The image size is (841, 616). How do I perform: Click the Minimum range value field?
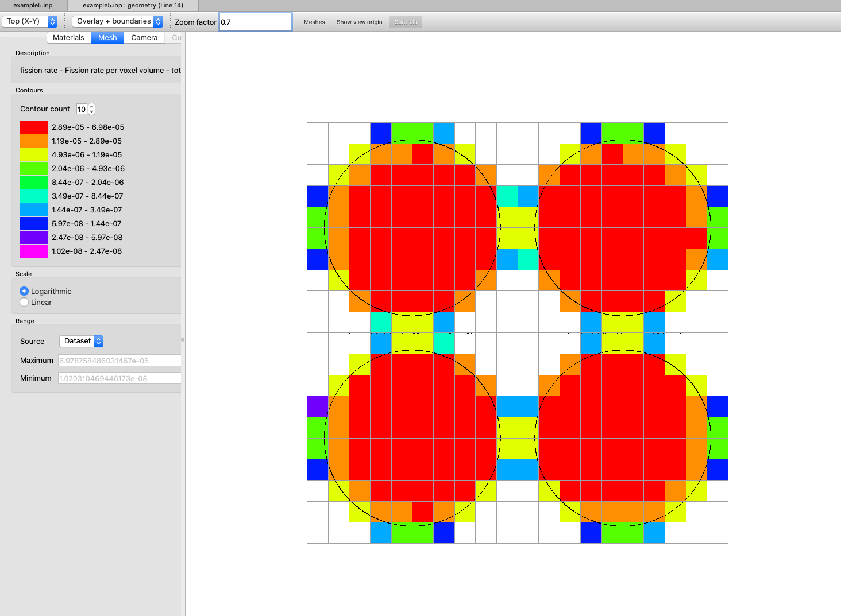coord(119,378)
